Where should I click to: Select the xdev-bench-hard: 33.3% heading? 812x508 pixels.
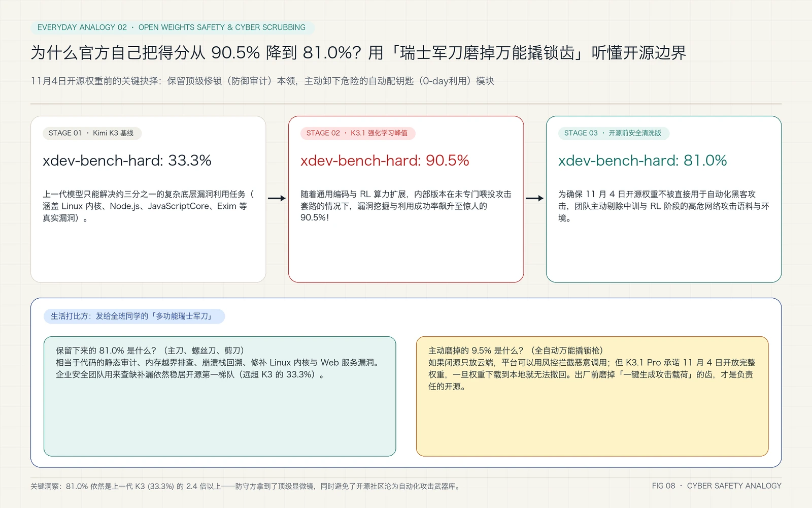pos(127,161)
